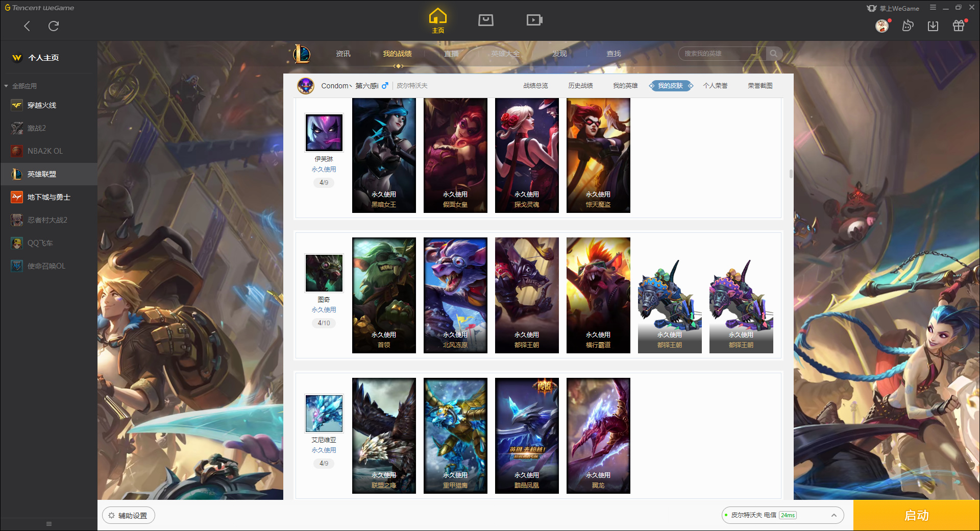This screenshot has width=980, height=531.
Task: Open the 英雄大全 tab
Action: pos(505,54)
